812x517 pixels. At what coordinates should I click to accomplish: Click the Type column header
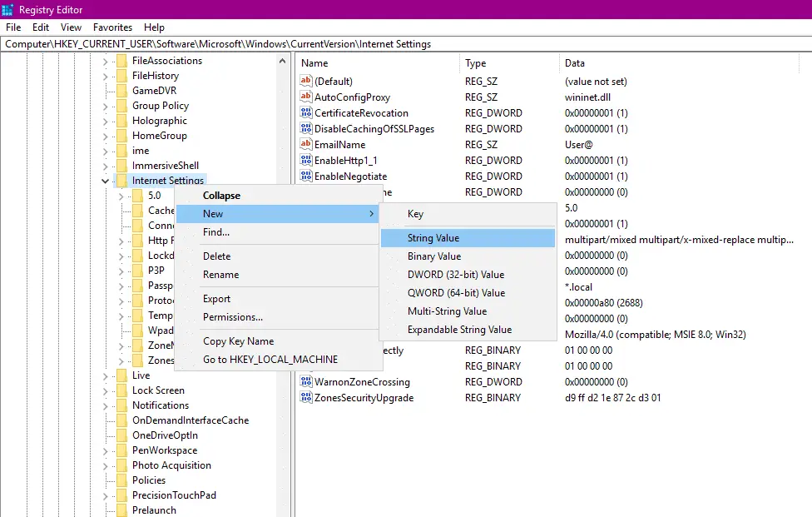coord(509,63)
